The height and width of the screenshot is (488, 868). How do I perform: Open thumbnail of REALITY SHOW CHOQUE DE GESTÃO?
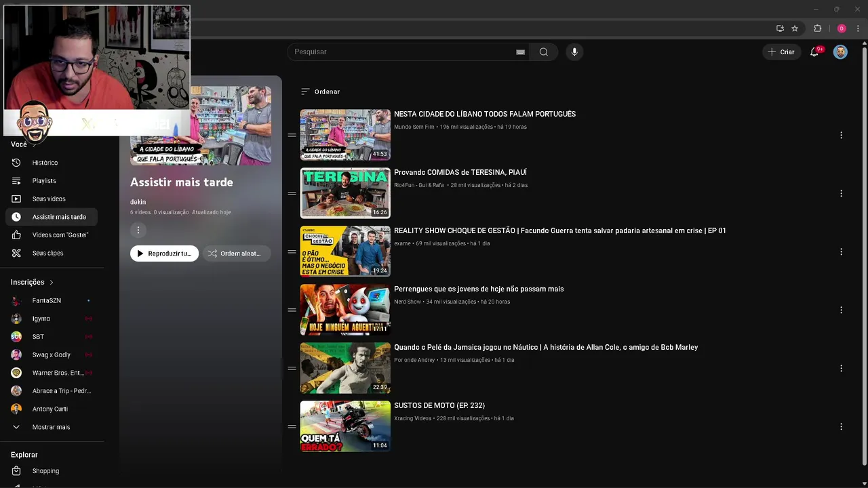(345, 251)
